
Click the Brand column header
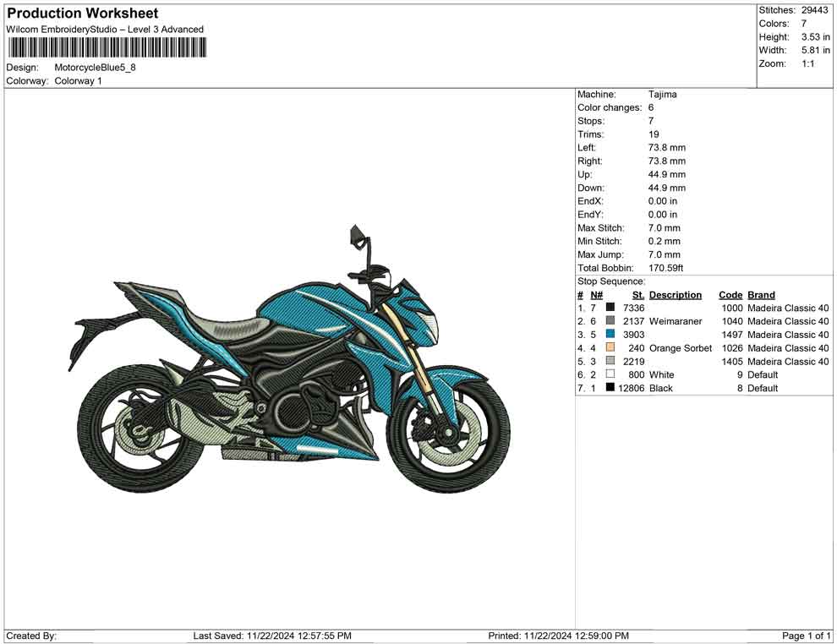760,294
